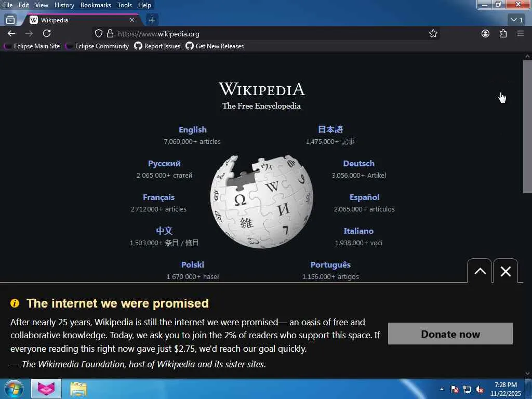The width and height of the screenshot is (532, 399).
Task: Click the "1,475,000+ 記事" text
Action: [x=330, y=141]
